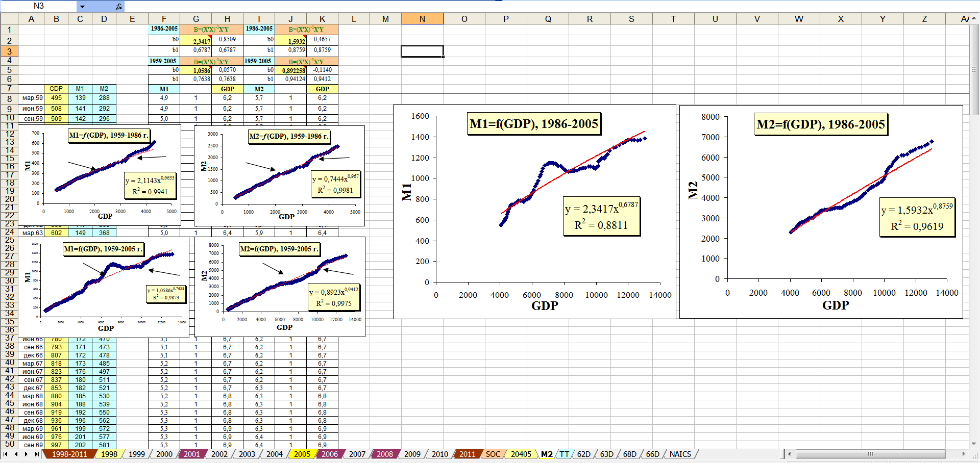Select column N header

coord(422,19)
